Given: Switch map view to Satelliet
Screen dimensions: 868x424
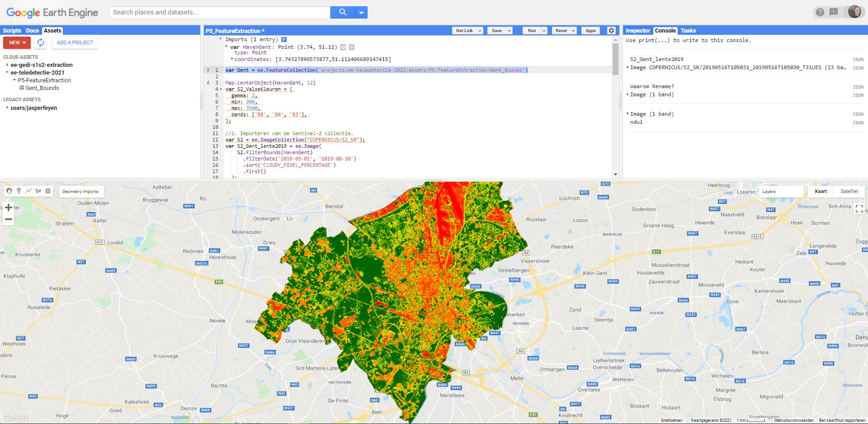Looking at the screenshot, I should (x=849, y=191).
